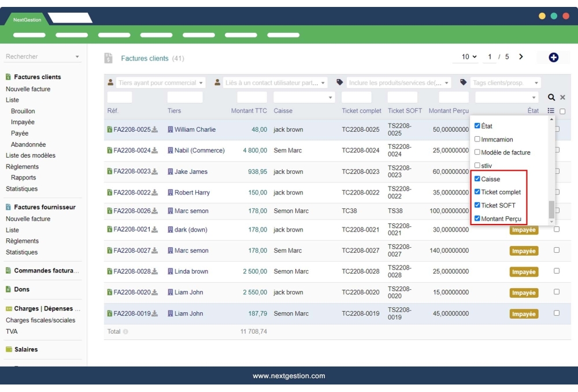
Task: Clear filters with the X icon
Action: click(562, 98)
